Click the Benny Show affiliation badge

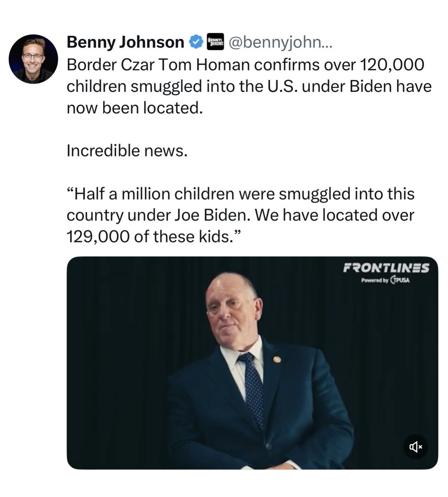[215, 42]
